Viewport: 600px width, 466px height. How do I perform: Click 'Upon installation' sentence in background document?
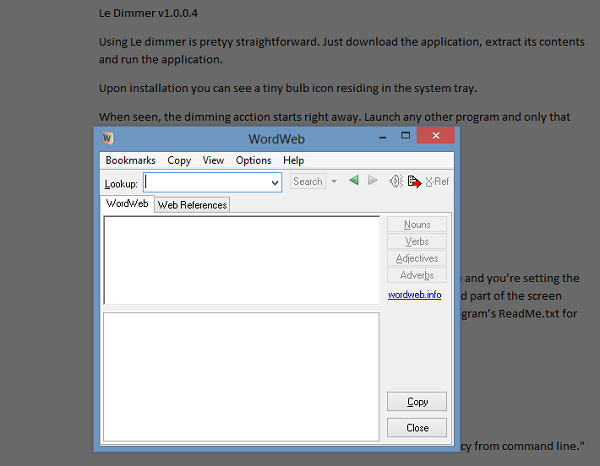(x=288, y=88)
